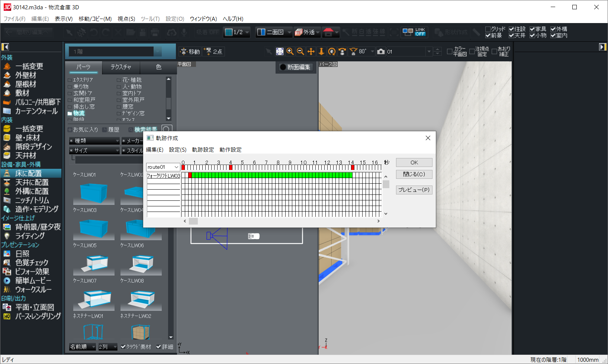Open the route01 dropdown
Viewport: 608px width, 364px height.
[x=176, y=167]
